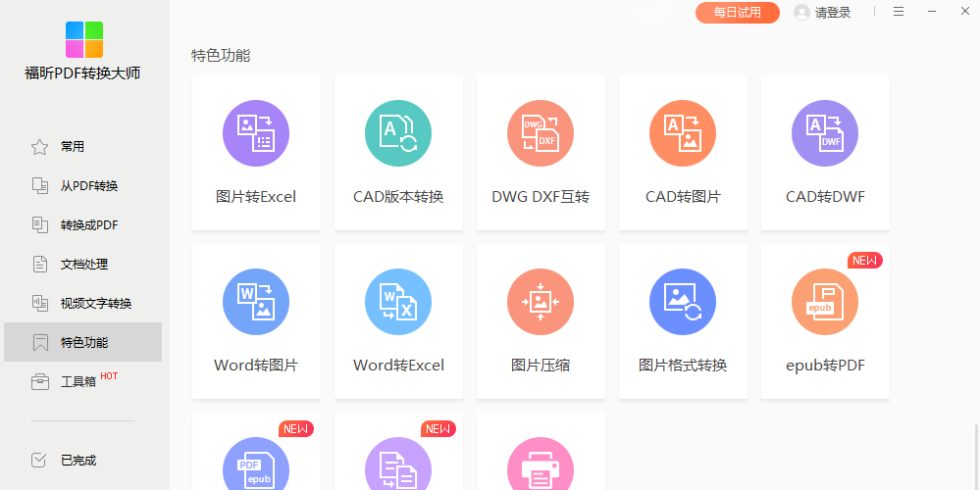This screenshot has height=490, width=980.
Task: Launch the CAD转图片 tool
Action: click(x=683, y=153)
